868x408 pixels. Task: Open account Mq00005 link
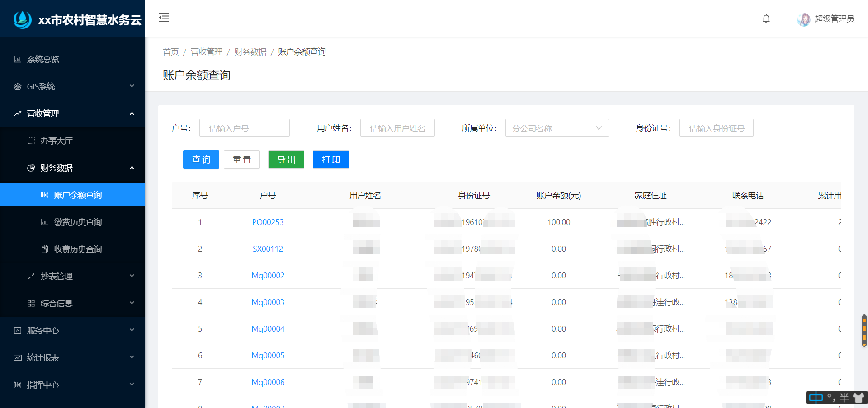[268, 355]
